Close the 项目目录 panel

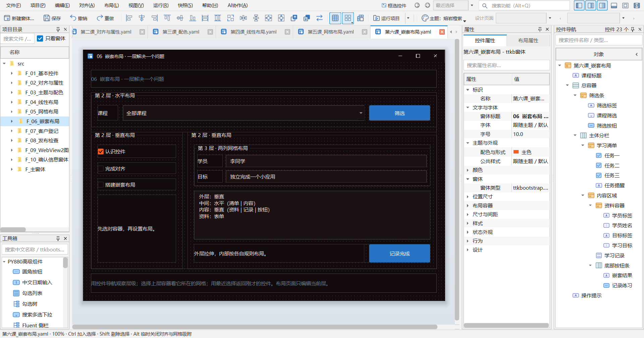click(65, 29)
